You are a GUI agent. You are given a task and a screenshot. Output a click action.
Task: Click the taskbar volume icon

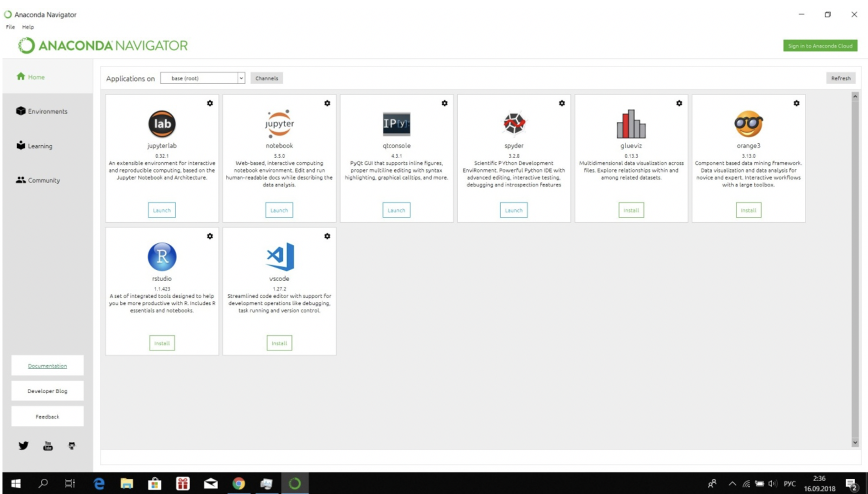(x=772, y=484)
